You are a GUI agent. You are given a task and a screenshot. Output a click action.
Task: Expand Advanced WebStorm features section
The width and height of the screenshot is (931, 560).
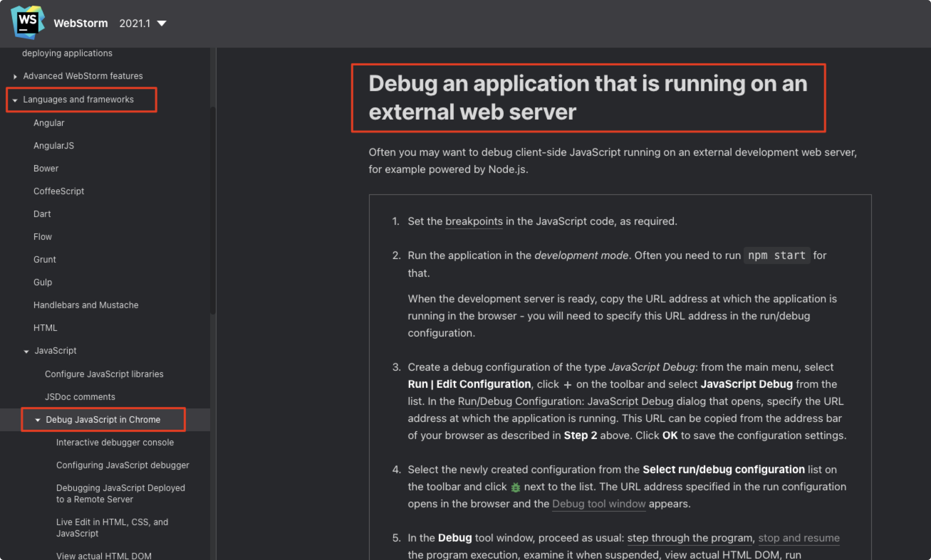tap(15, 76)
